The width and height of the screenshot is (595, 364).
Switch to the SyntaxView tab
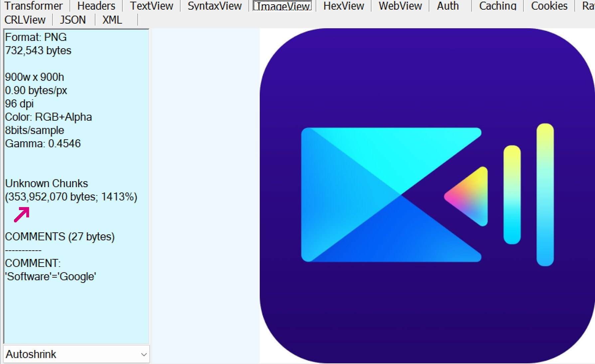(215, 6)
